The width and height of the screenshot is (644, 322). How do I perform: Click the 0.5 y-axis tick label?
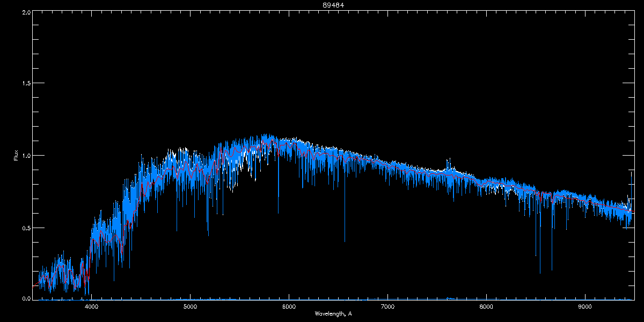(25, 228)
